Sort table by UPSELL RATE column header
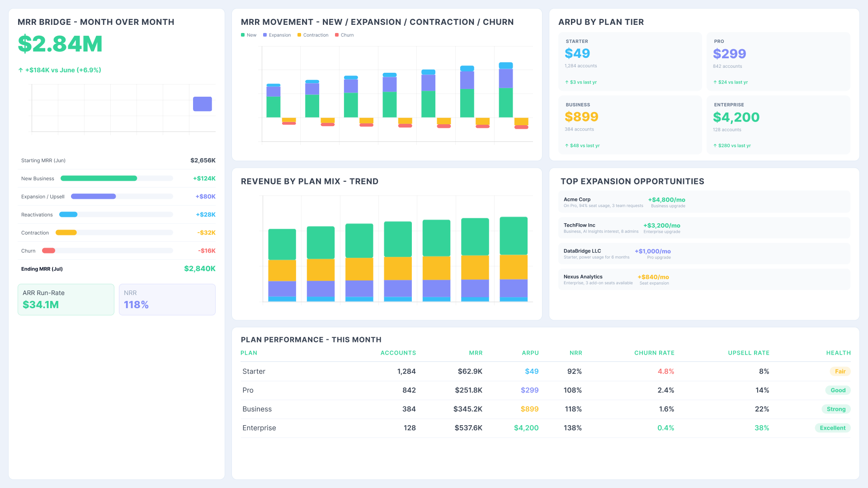This screenshot has height=488, width=868. (749, 353)
